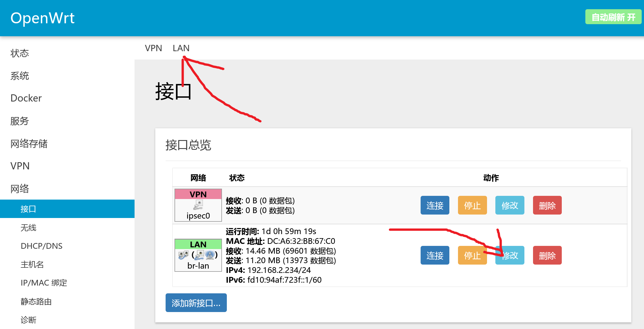Click the 状态 column header
Screen dimensions: 644x329
(237, 178)
